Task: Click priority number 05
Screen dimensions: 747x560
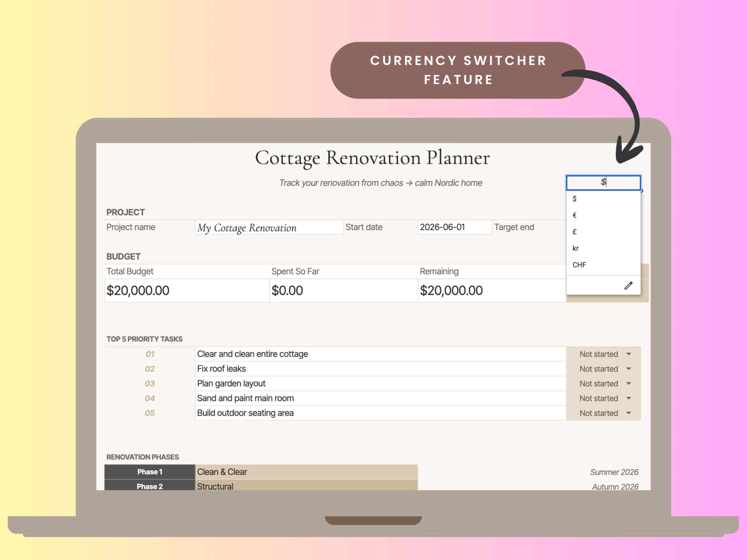Action: click(150, 413)
